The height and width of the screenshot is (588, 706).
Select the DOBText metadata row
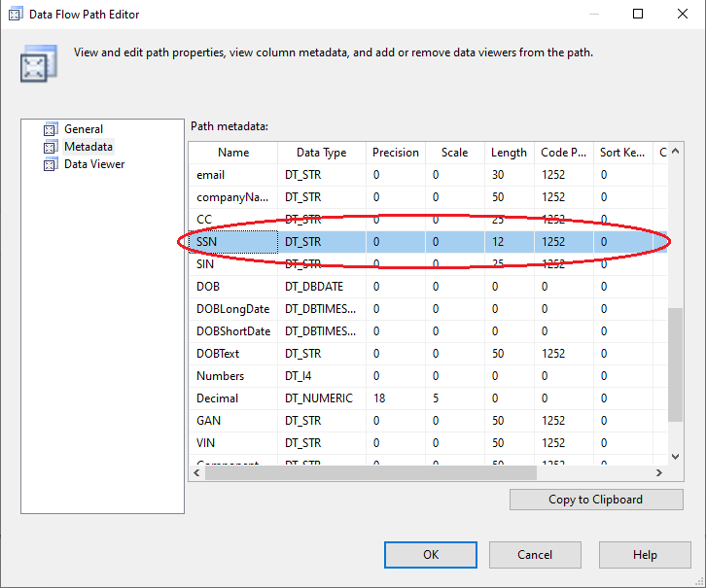[218, 354]
